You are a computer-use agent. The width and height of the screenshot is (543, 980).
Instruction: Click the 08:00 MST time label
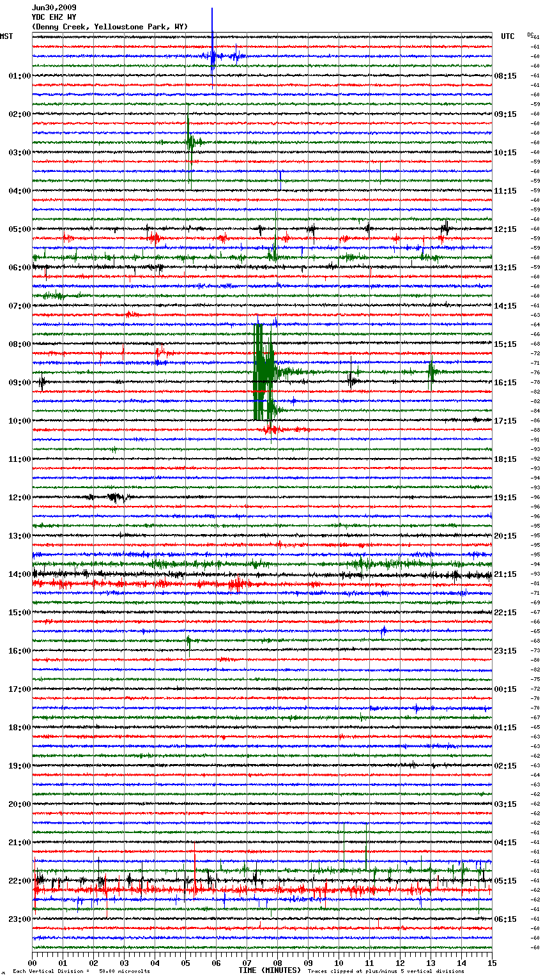[20, 344]
